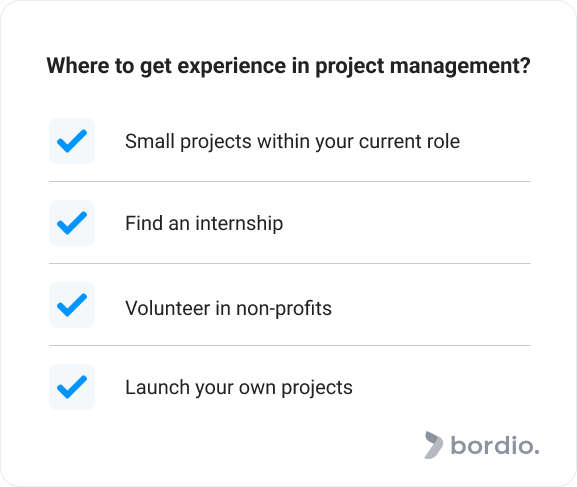Click the word 'non-profits' in third item

pyautogui.click(x=284, y=308)
